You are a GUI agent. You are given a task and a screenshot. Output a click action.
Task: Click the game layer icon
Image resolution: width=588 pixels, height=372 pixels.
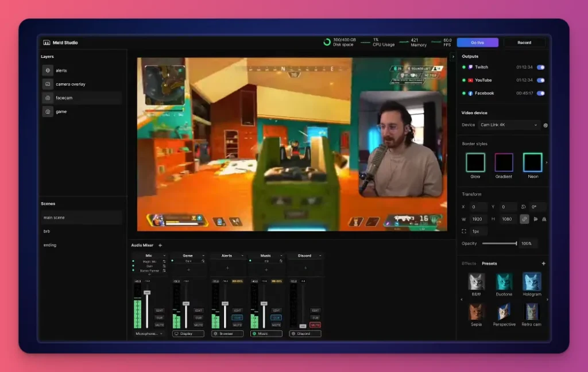coord(48,111)
